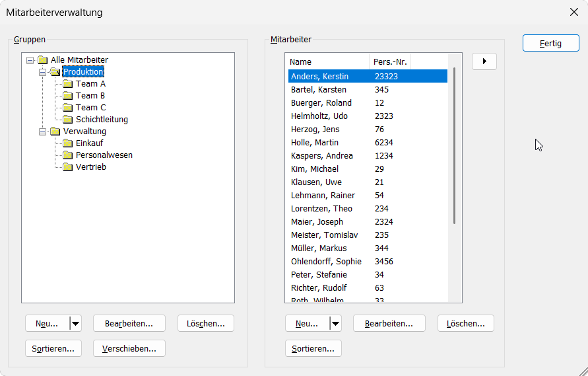Open the Mitarbeiter Neu dropdown arrow
Viewport: 588px width, 376px height.
click(335, 323)
